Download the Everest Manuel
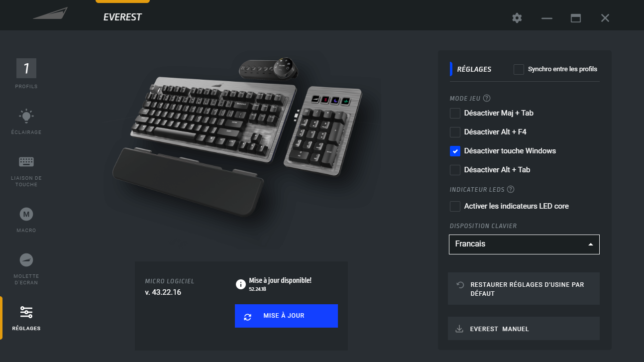This screenshot has height=362, width=644. click(524, 329)
